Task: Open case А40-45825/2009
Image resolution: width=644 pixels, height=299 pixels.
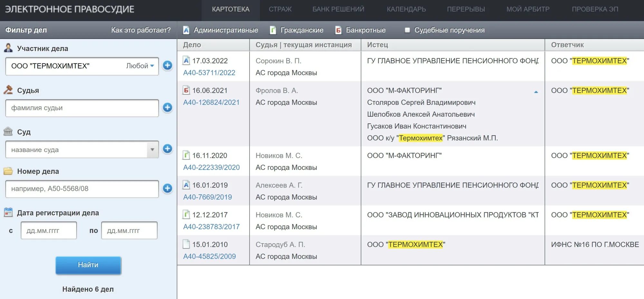Action: 209,256
